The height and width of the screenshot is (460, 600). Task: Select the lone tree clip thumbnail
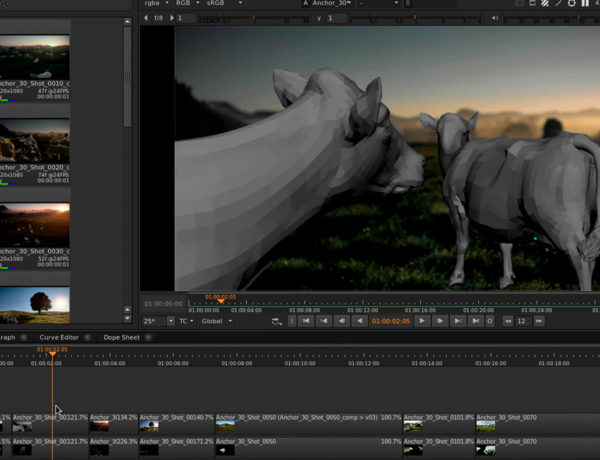point(35,304)
